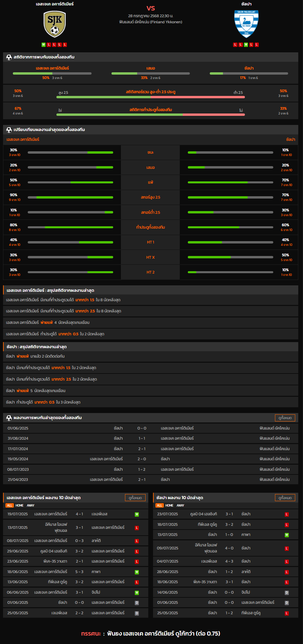This screenshot has width=303, height=644.
Task: Click the Salon Palloilijat swan crest logo
Action: pyautogui.click(x=246, y=24)
